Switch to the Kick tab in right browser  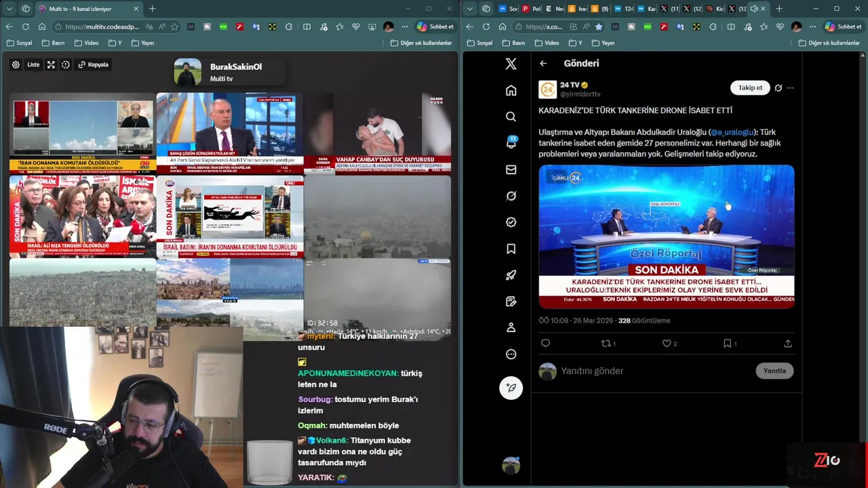[x=714, y=9]
